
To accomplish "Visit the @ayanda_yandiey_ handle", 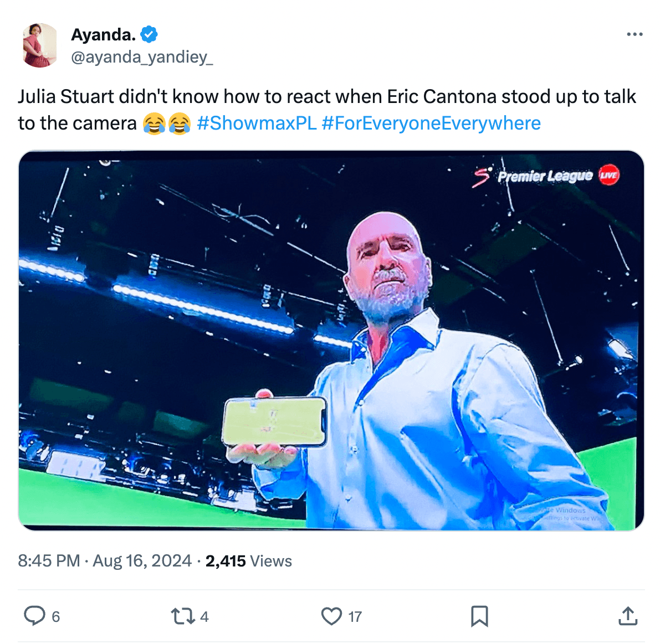I will tap(142, 57).
